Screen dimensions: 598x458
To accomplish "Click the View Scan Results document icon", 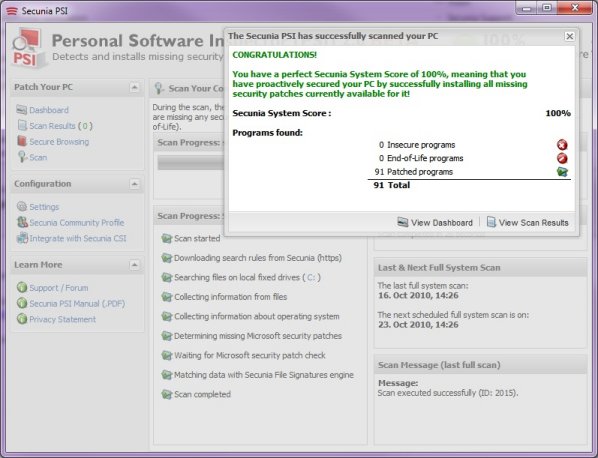I will [x=491, y=222].
